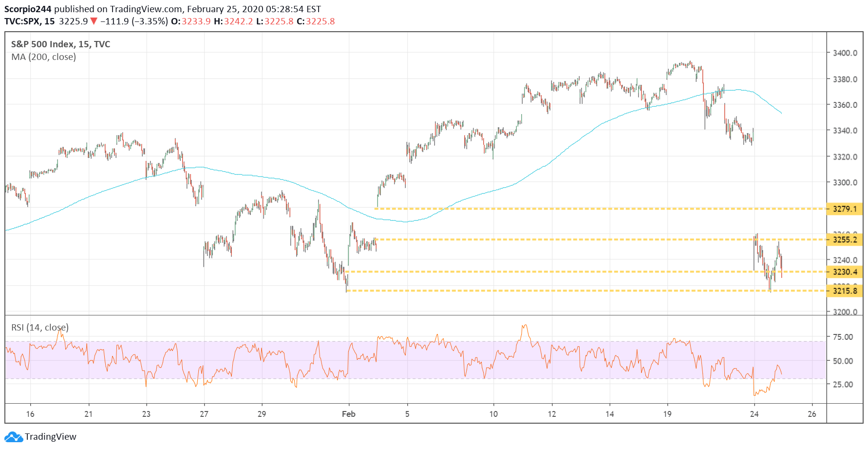
Task: Click the 3360.0 price axis label
Action: click(x=845, y=105)
